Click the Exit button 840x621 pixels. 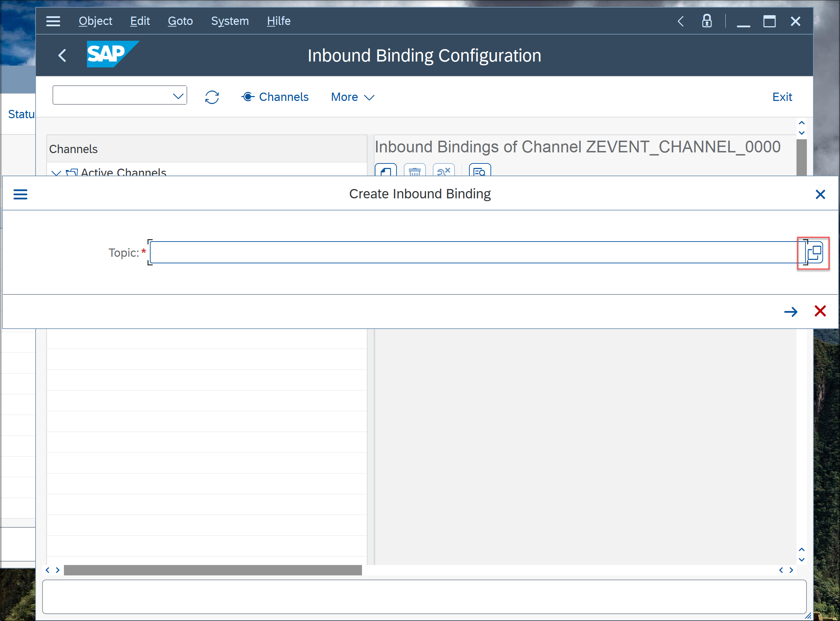tap(782, 97)
